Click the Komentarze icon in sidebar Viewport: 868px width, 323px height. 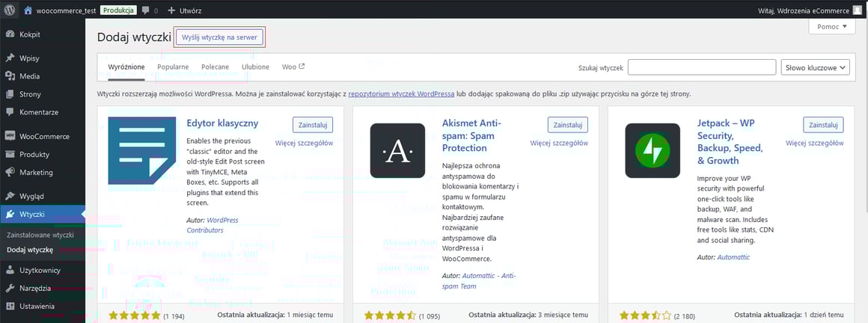pyautogui.click(x=10, y=112)
